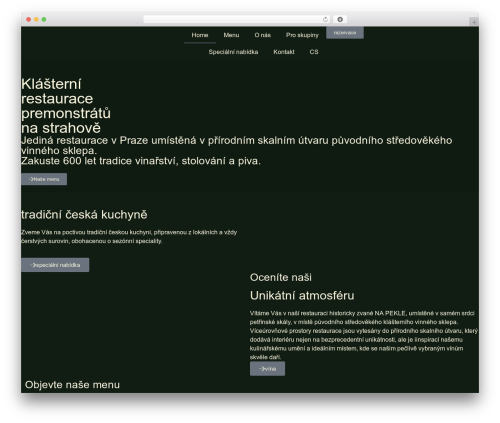Click the Oceníte naši heading
Image resolution: width=500 pixels, height=423 pixels.
tap(281, 277)
